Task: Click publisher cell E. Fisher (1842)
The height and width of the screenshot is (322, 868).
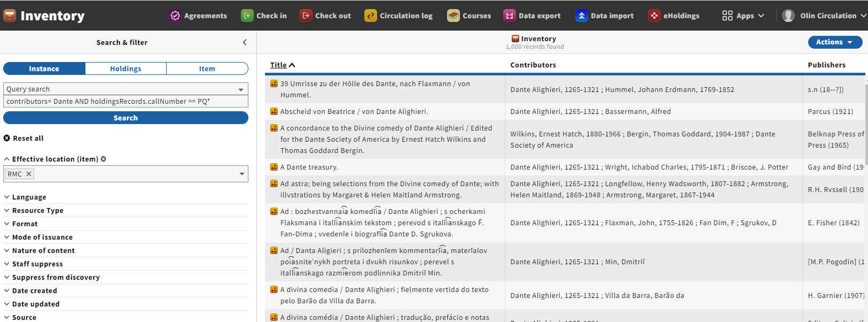Action: click(x=833, y=223)
